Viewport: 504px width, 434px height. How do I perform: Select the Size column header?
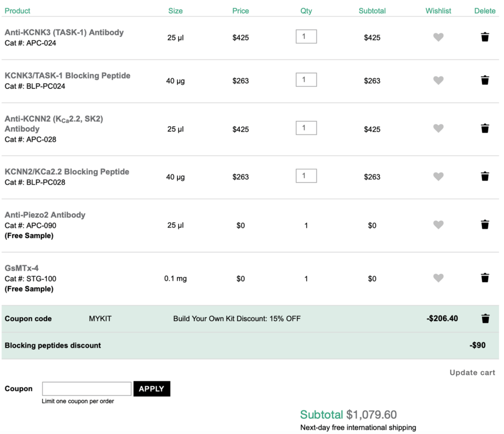pos(176,11)
